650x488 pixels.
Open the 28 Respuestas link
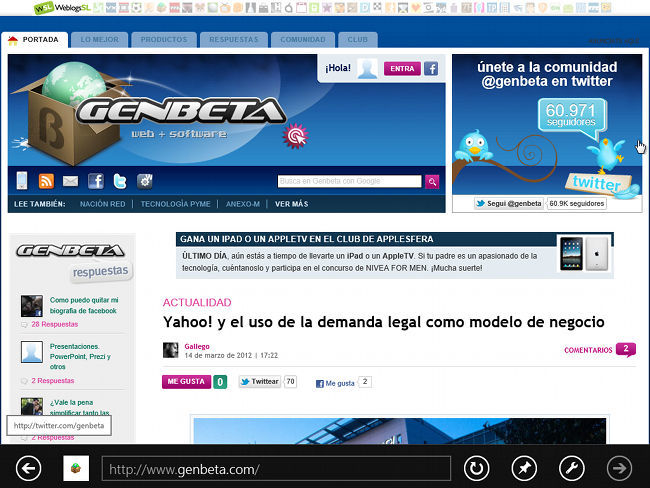55,324
